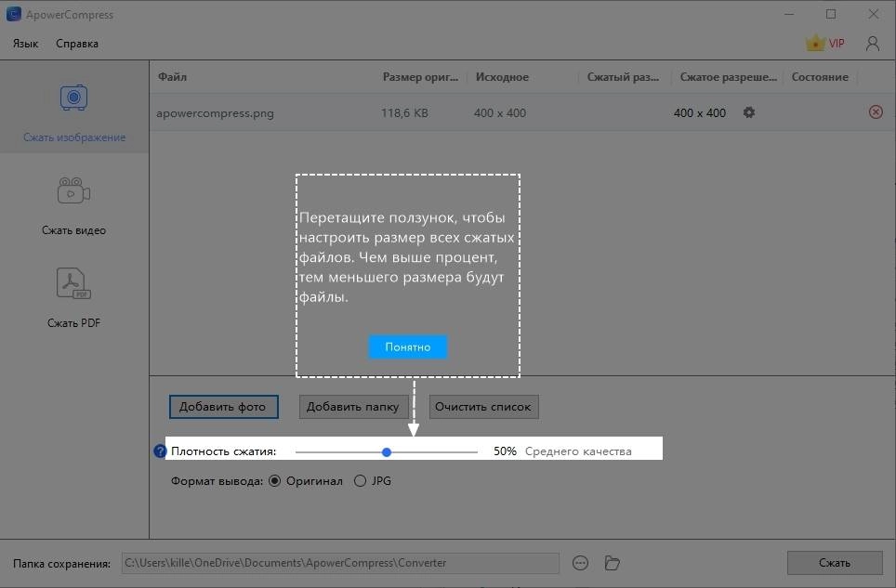The width and height of the screenshot is (896, 588).
Task: Click the Очистить список button
Action: click(483, 407)
